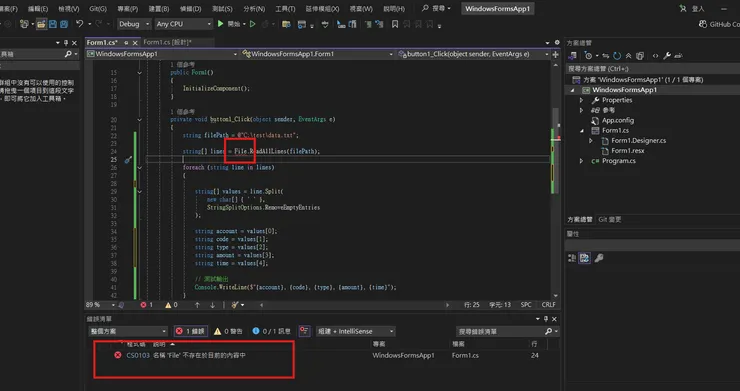This screenshot has width=740, height=391.
Task: Open the 89 % zoom level dropdown
Action: tap(101, 305)
